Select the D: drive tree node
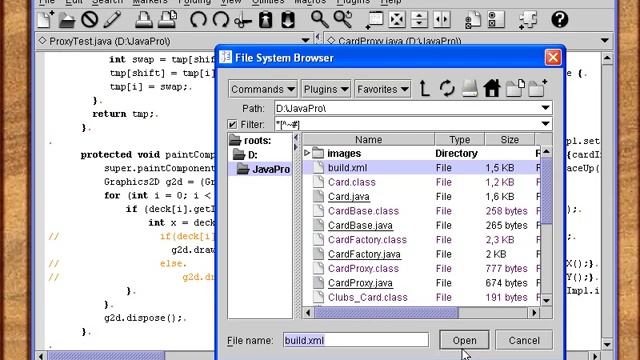The image size is (640, 360). pos(246,155)
